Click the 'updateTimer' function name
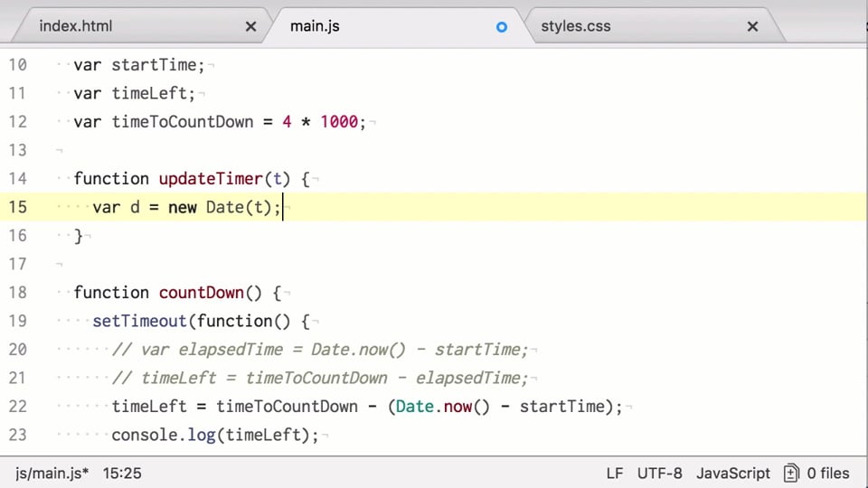Screen dimensions: 868x488 211,179
